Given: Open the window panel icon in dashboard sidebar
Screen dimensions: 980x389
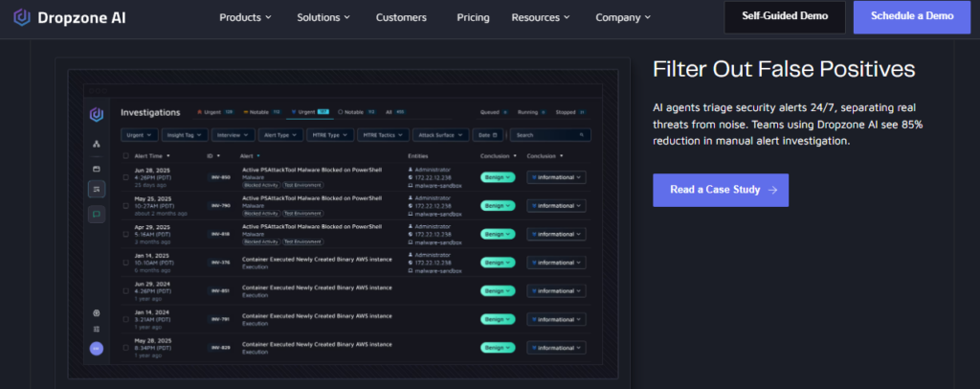Looking at the screenshot, I should pyautogui.click(x=97, y=169).
